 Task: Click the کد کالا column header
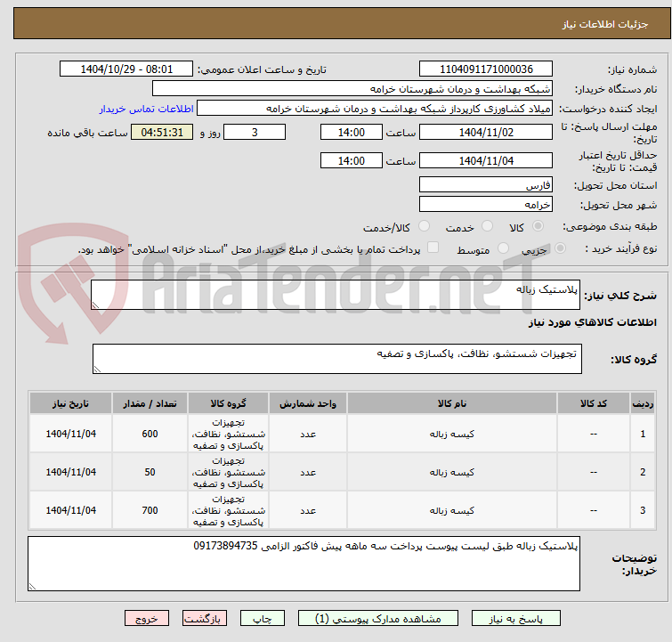[593, 403]
